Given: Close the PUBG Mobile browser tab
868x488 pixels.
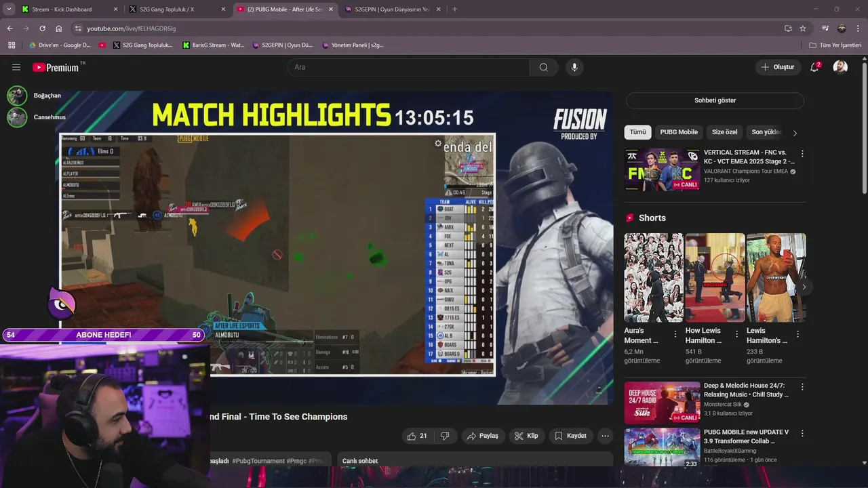Looking at the screenshot, I should [x=331, y=9].
